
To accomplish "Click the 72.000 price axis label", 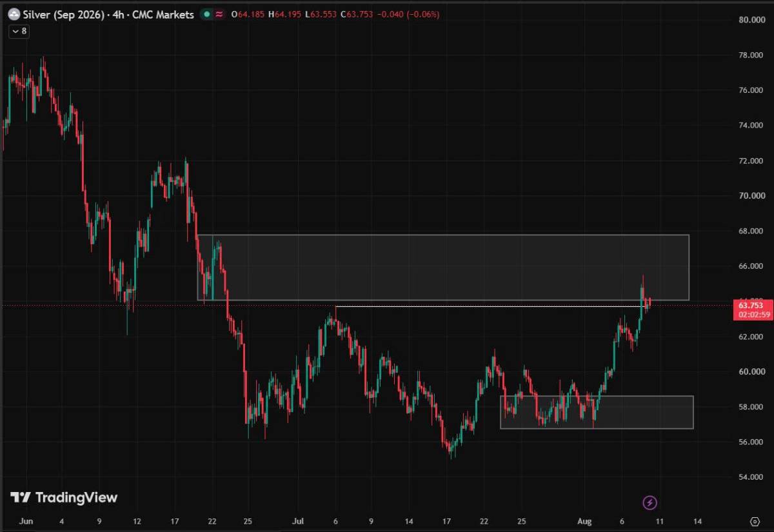I will (x=751, y=161).
